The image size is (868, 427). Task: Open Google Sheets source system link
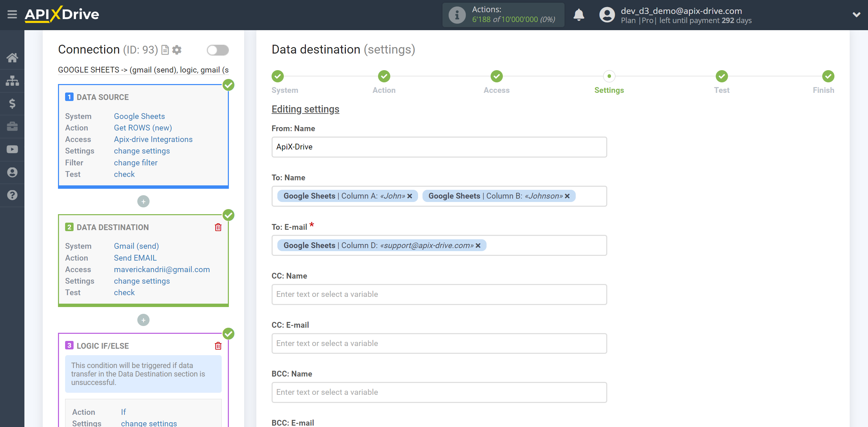tap(139, 116)
